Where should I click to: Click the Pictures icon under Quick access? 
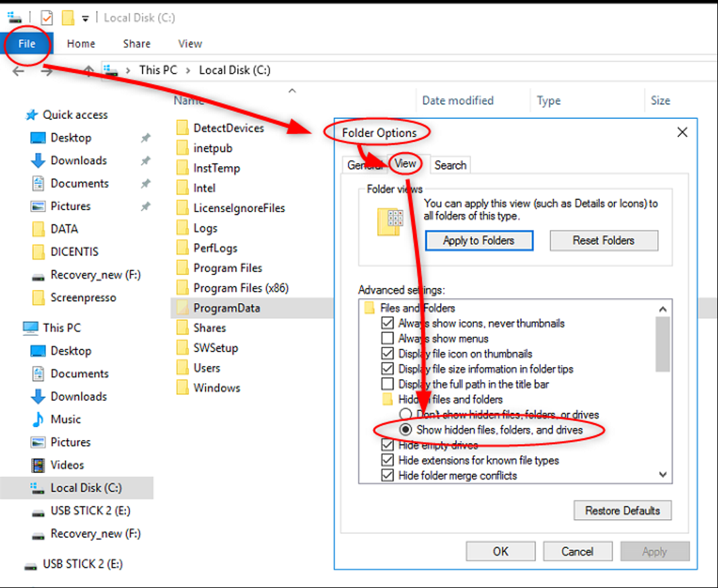(x=38, y=206)
